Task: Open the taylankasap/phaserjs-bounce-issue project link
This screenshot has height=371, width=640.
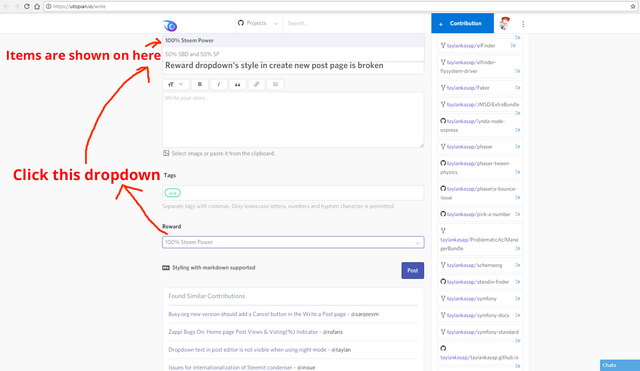Action: (478, 193)
